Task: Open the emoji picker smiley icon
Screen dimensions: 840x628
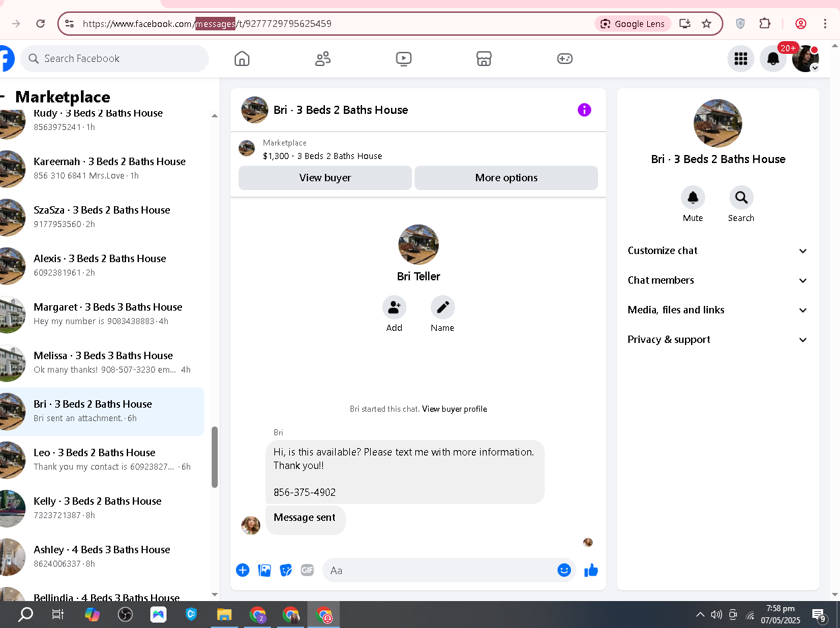Action: click(564, 570)
